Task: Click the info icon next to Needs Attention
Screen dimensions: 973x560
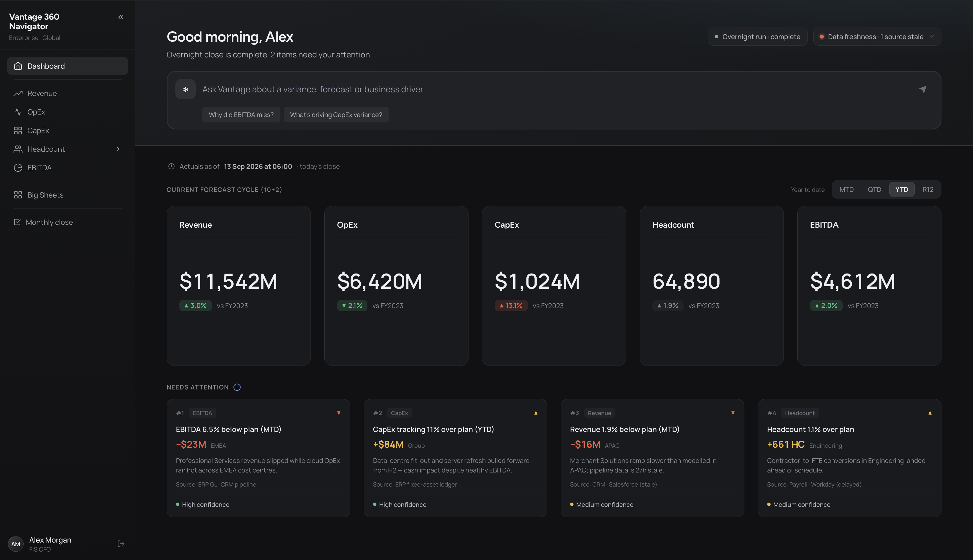Action: point(237,387)
